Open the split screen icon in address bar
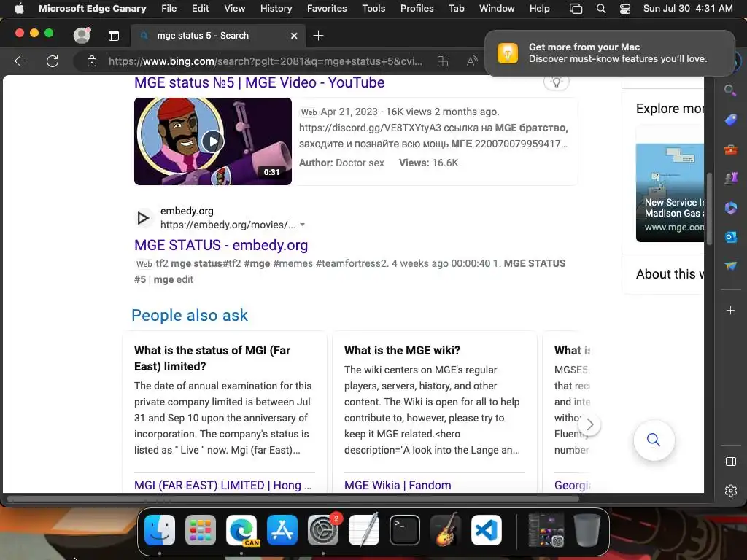The image size is (747, 560). 443,61
